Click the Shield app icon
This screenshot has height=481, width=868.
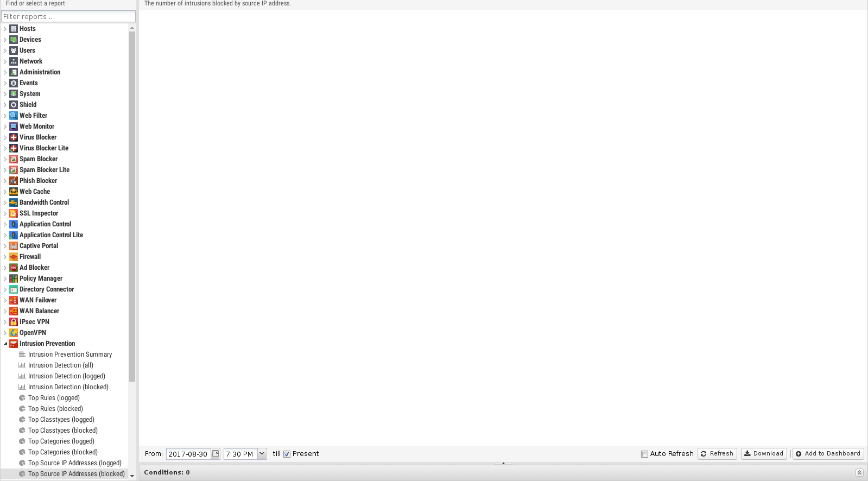(x=14, y=105)
